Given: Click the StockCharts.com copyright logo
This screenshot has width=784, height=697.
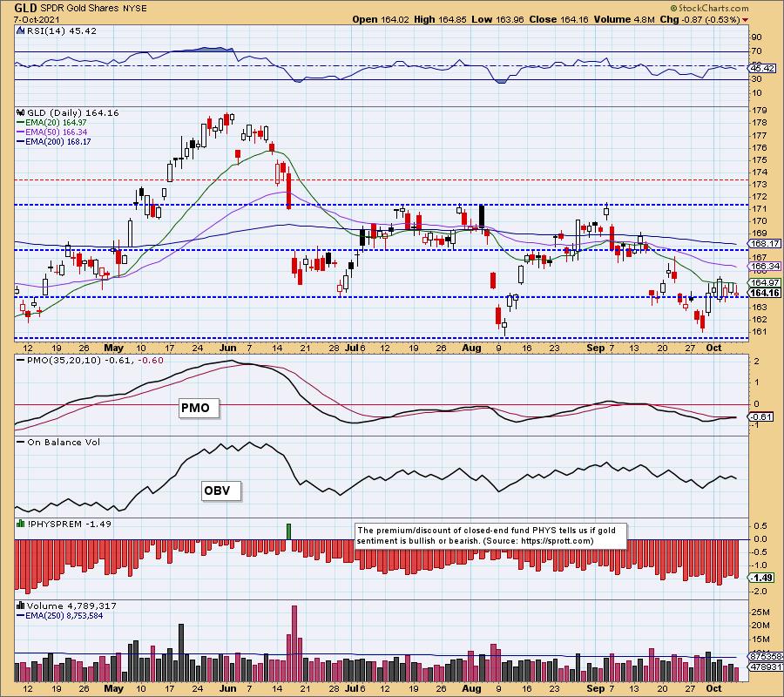Looking at the screenshot, I should click(x=709, y=8).
